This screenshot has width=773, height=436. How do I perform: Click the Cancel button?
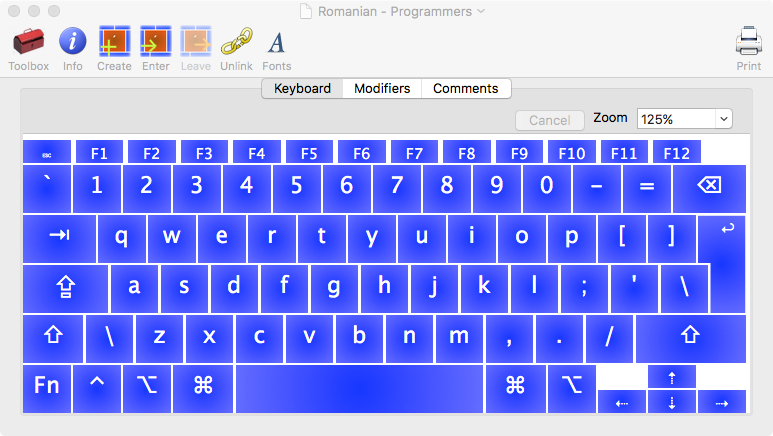coord(550,120)
